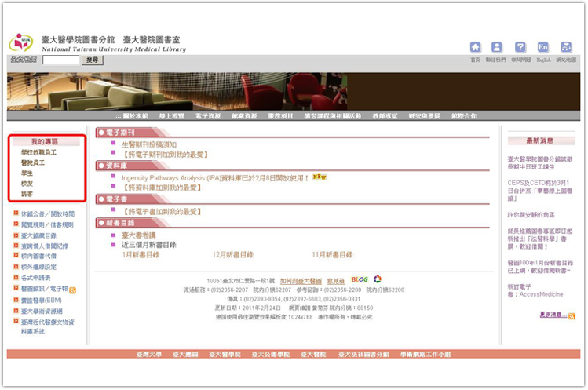Screen dimensions: 588x390
Task: Open the 意見箱 footer link
Action: pos(336,281)
